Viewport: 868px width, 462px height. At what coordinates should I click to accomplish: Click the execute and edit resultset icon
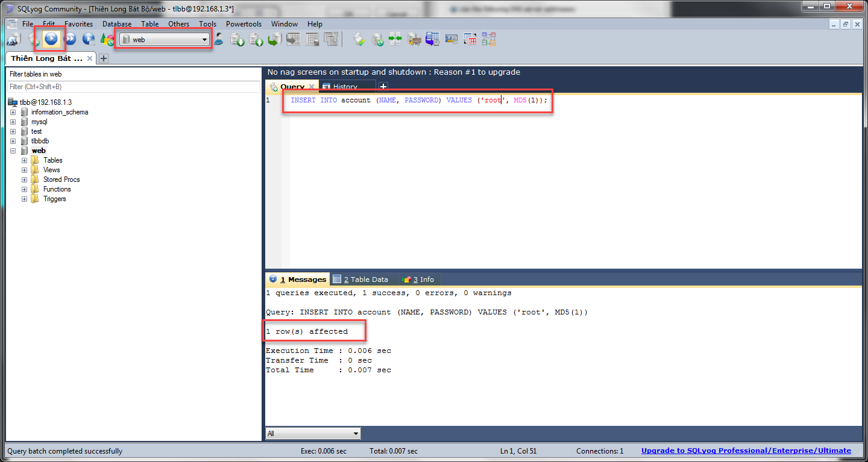tap(89, 39)
